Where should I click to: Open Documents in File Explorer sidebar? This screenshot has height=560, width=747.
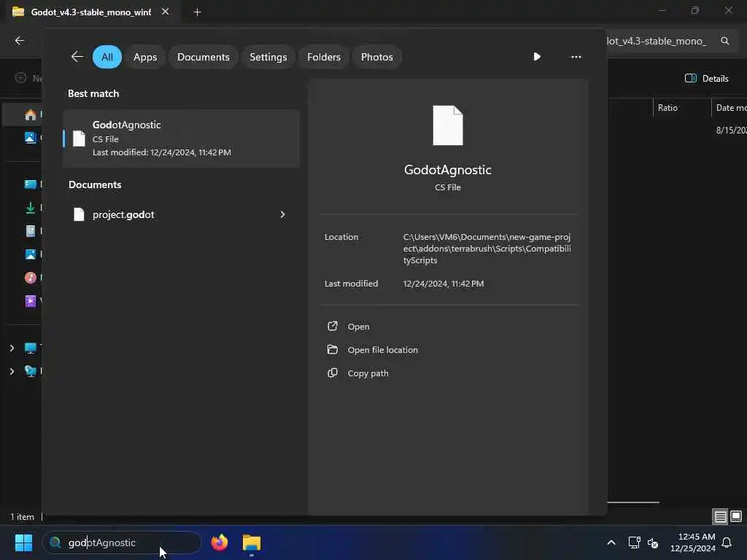31,231
